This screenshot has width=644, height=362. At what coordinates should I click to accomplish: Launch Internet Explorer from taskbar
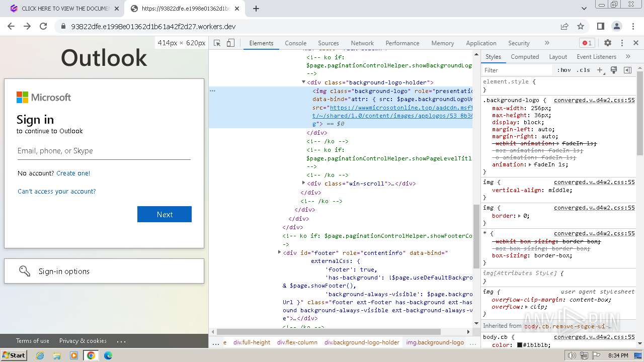pyautogui.click(x=40, y=355)
